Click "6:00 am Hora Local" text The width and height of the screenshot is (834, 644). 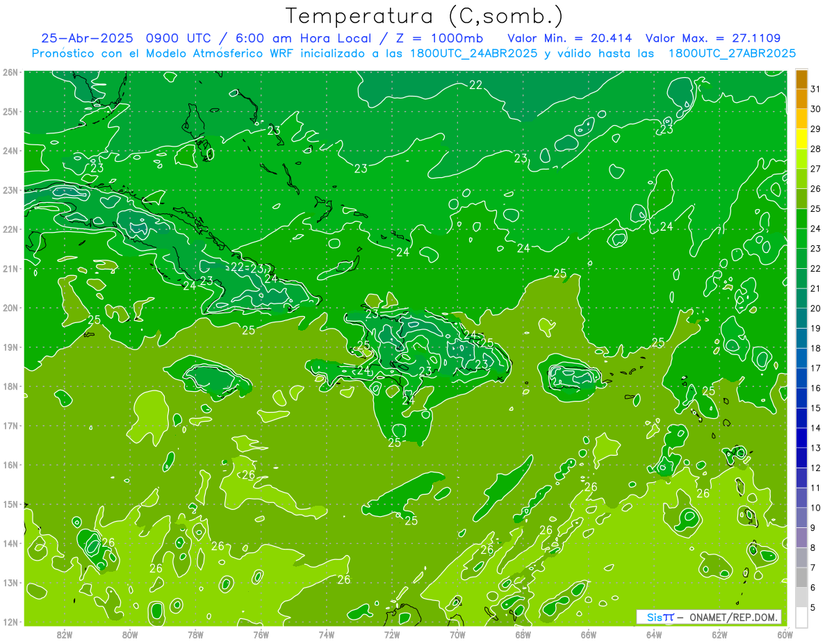(x=304, y=38)
